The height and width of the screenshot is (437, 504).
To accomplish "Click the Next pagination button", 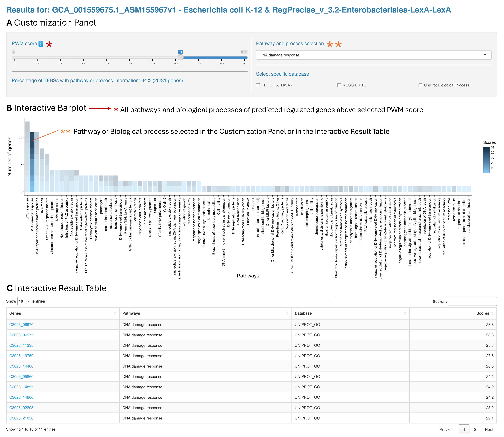I will click(489, 429).
